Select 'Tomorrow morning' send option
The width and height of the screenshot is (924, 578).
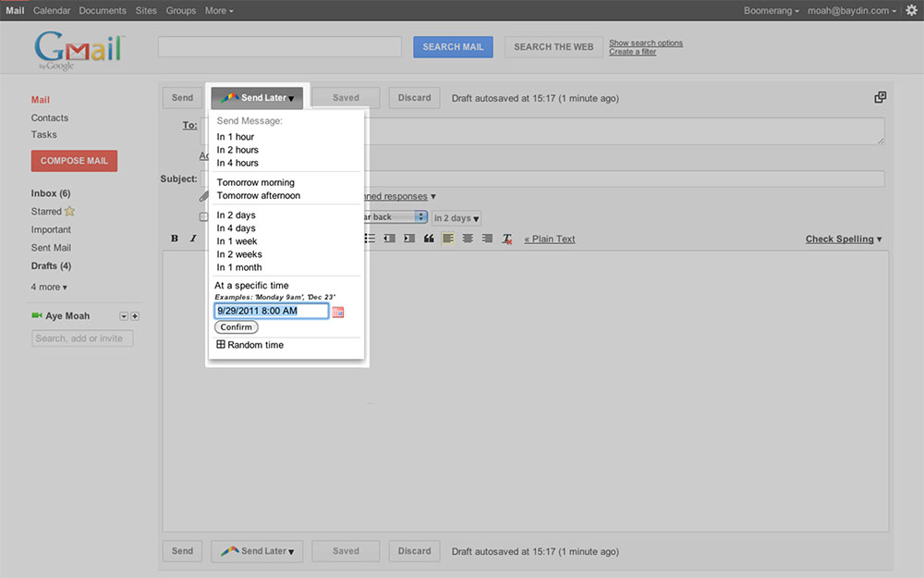(255, 182)
